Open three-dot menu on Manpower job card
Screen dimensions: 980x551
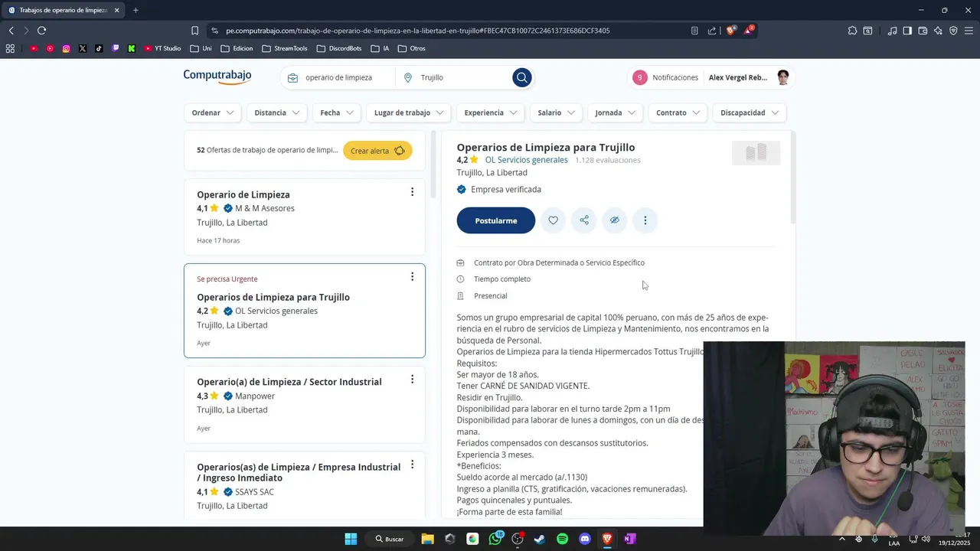coord(412,380)
